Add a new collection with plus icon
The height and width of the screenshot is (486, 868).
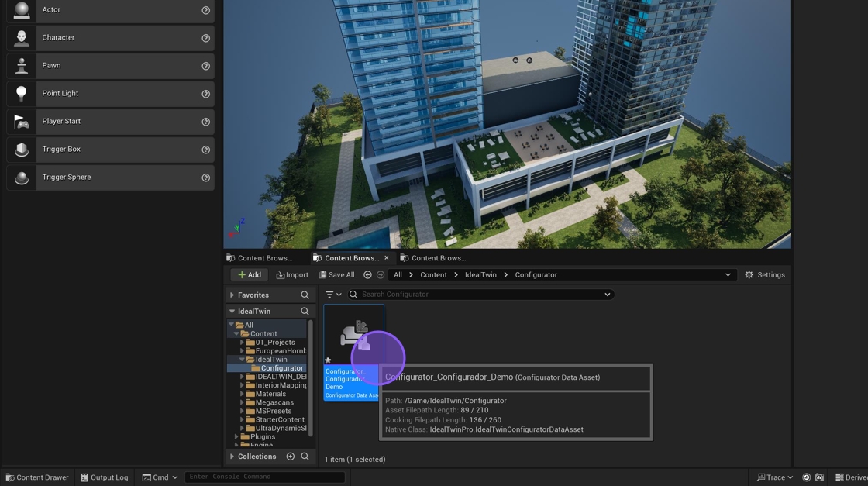click(291, 457)
